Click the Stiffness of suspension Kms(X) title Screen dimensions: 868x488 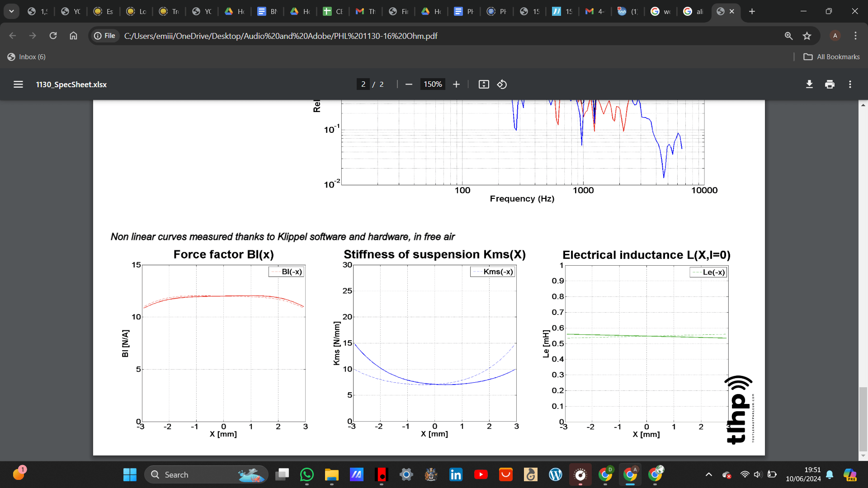click(x=434, y=254)
